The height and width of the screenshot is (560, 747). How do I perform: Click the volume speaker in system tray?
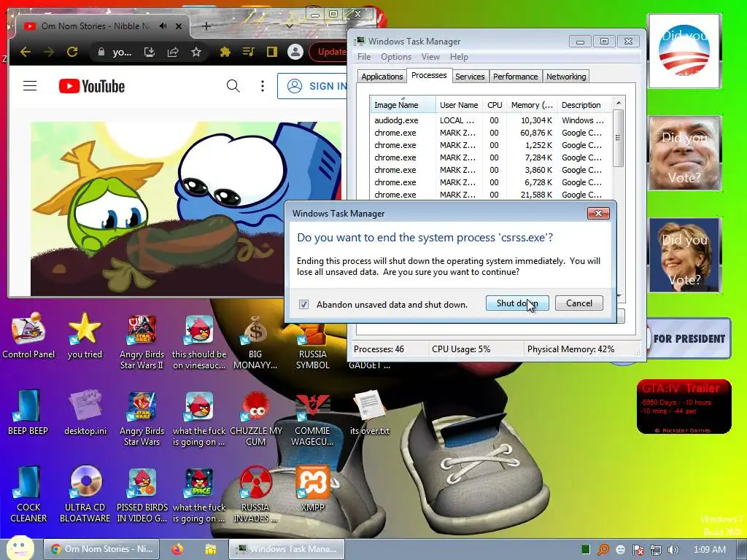click(673, 550)
